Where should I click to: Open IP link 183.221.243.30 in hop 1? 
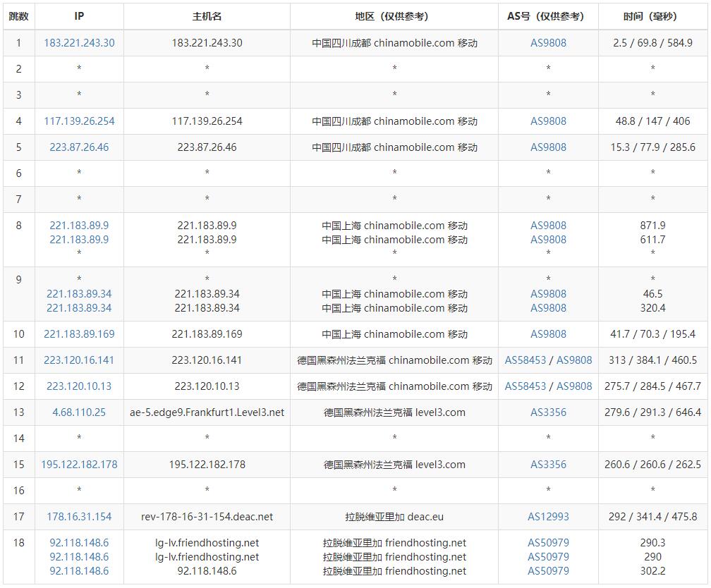[79, 43]
